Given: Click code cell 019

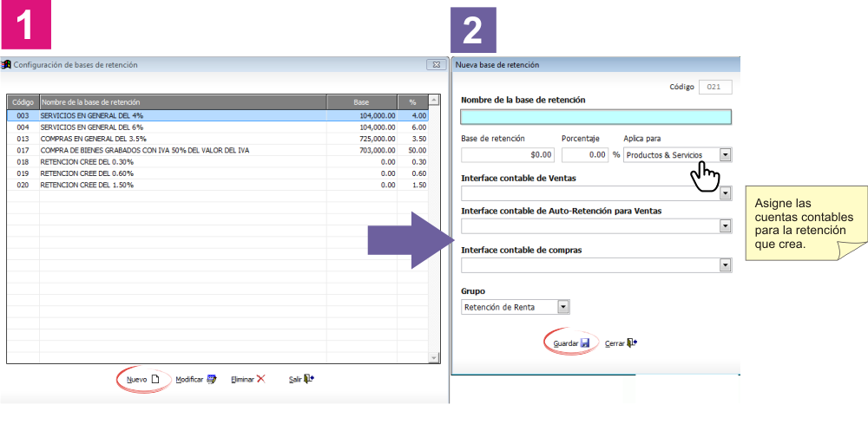Looking at the screenshot, I should tap(23, 173).
